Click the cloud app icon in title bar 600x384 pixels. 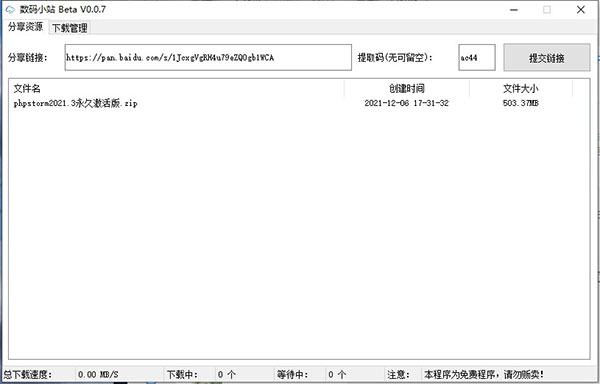click(10, 9)
